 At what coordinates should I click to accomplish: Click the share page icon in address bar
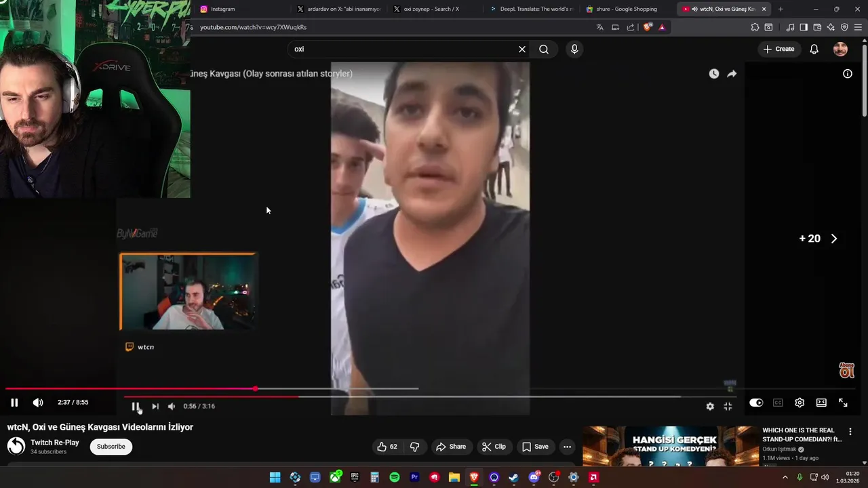[x=631, y=27]
